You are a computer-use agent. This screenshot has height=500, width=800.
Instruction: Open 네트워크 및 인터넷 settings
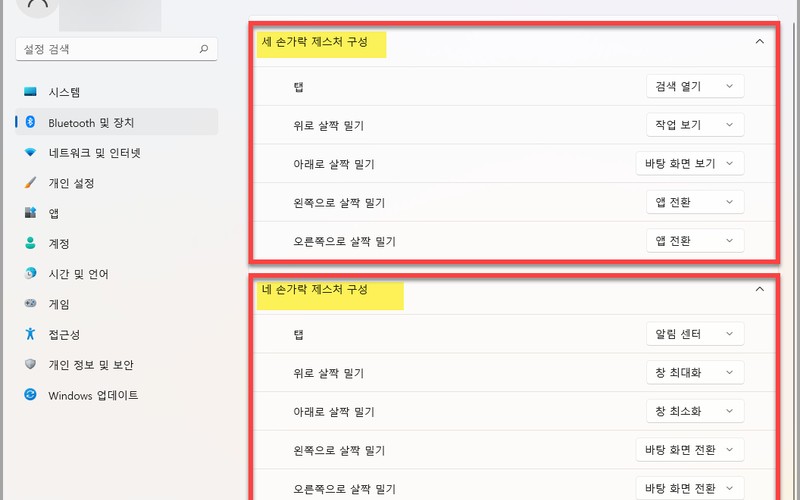click(x=117, y=152)
